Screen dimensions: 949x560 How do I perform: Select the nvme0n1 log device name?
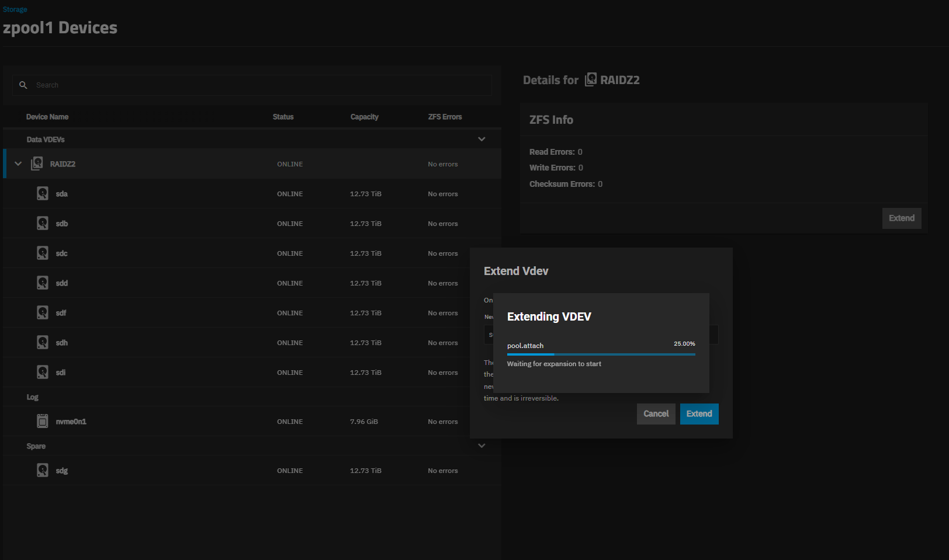coord(71,422)
